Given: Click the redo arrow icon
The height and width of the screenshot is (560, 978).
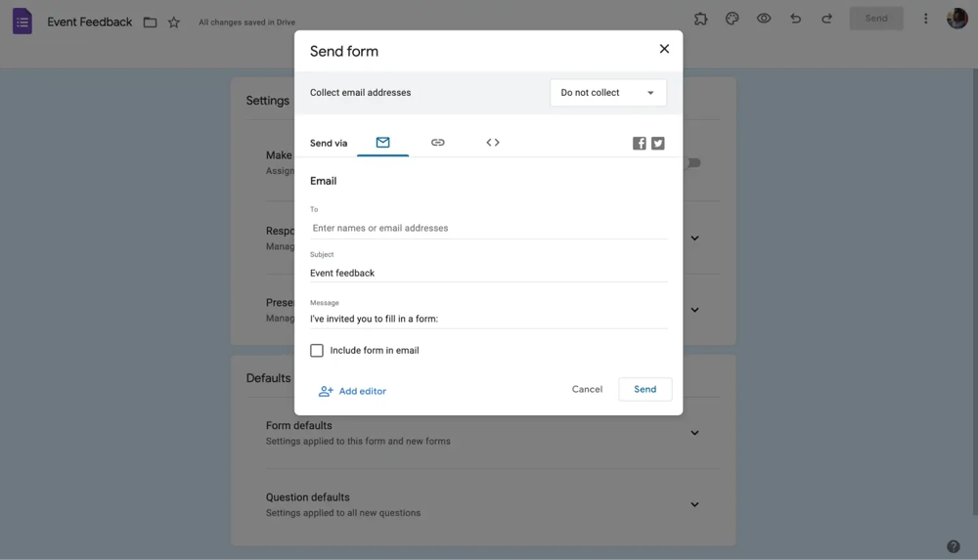Looking at the screenshot, I should (826, 19).
